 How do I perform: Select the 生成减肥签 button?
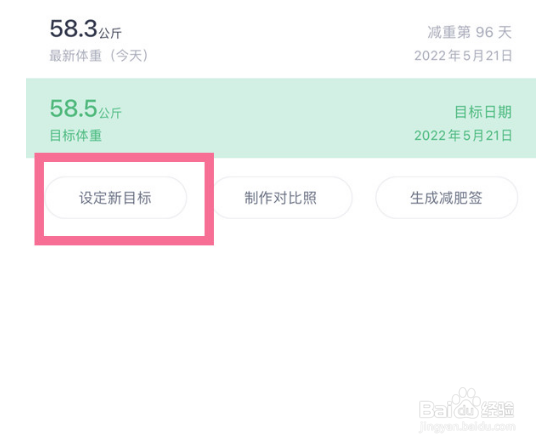click(447, 198)
